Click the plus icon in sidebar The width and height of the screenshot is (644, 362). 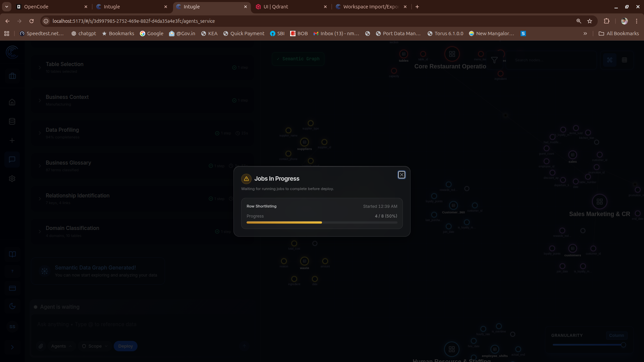(12, 141)
